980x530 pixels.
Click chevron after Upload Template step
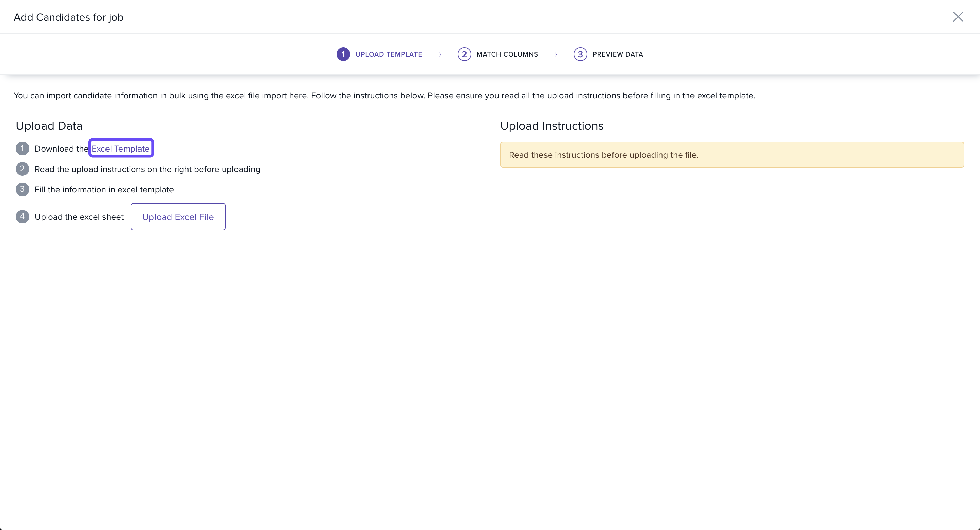point(440,54)
